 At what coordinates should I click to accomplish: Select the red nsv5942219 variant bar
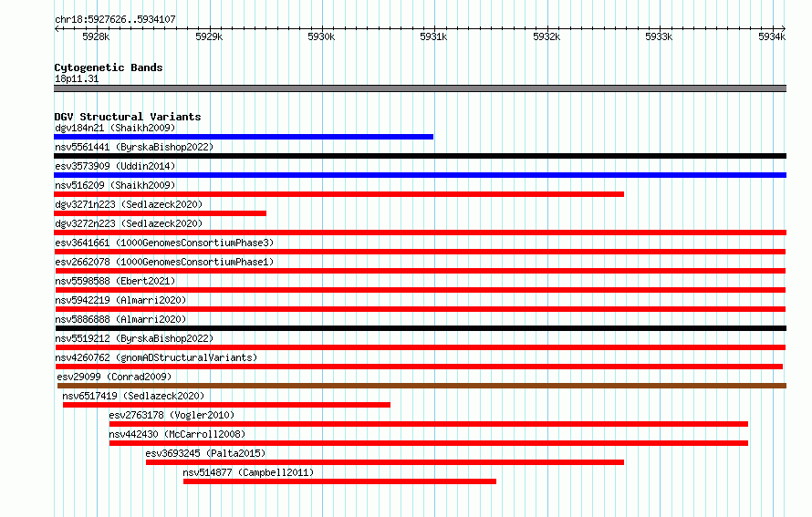pyautogui.click(x=420, y=309)
